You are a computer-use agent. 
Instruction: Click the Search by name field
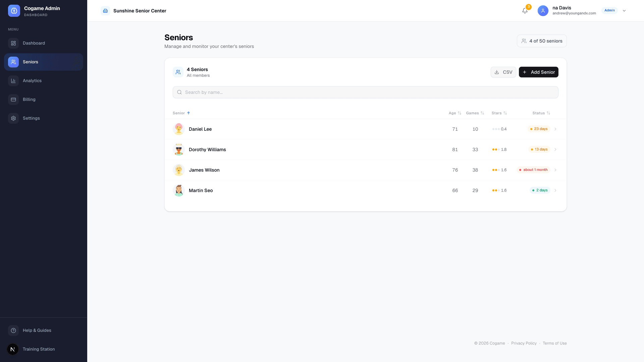tap(365, 92)
